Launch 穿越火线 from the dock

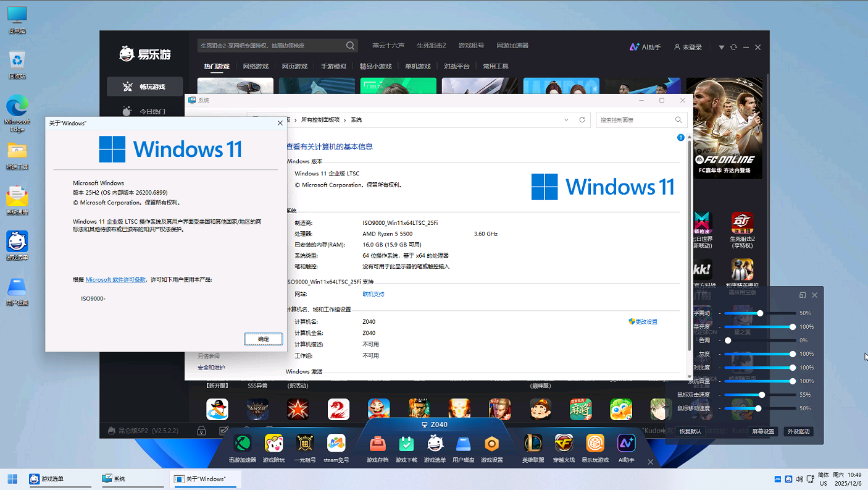(564, 444)
